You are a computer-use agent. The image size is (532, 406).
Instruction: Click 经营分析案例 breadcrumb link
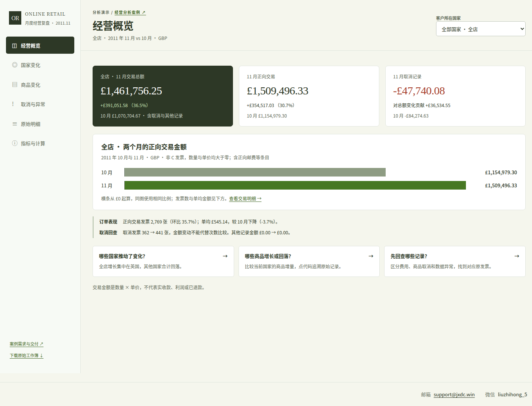pos(130,12)
